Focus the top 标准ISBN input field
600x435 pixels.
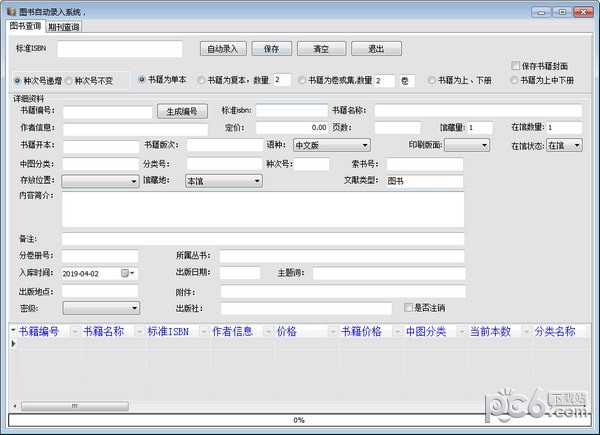(x=120, y=49)
